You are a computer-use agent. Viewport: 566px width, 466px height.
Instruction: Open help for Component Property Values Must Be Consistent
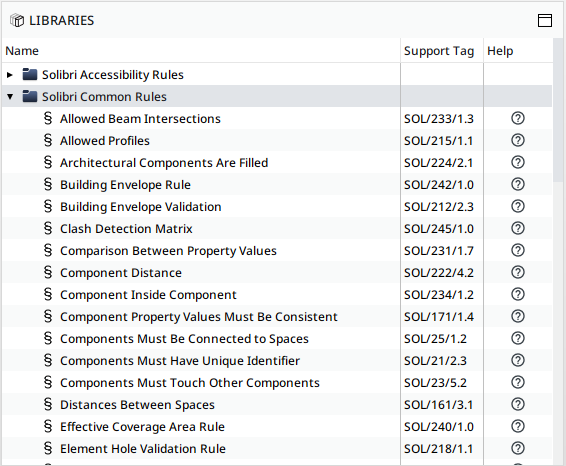click(x=518, y=317)
